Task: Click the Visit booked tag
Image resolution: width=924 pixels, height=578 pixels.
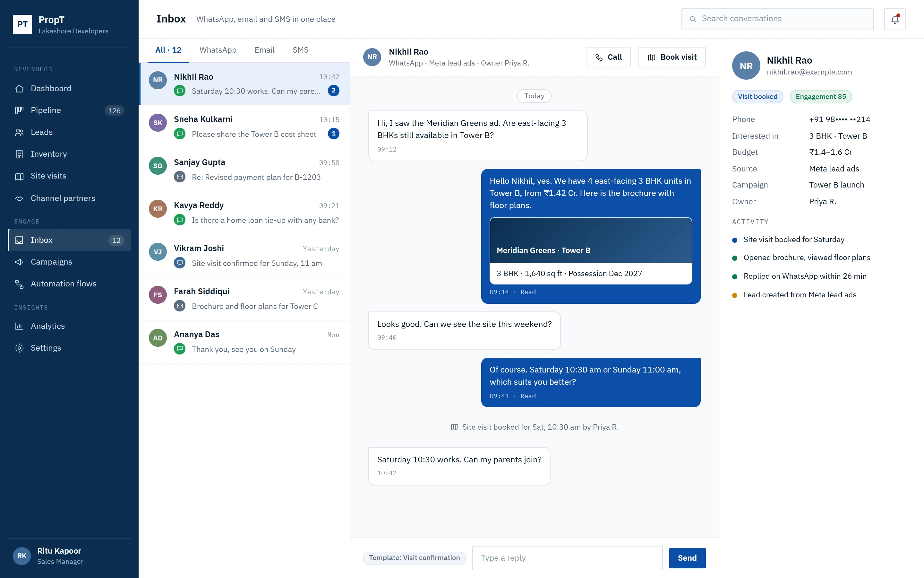Action: point(757,97)
